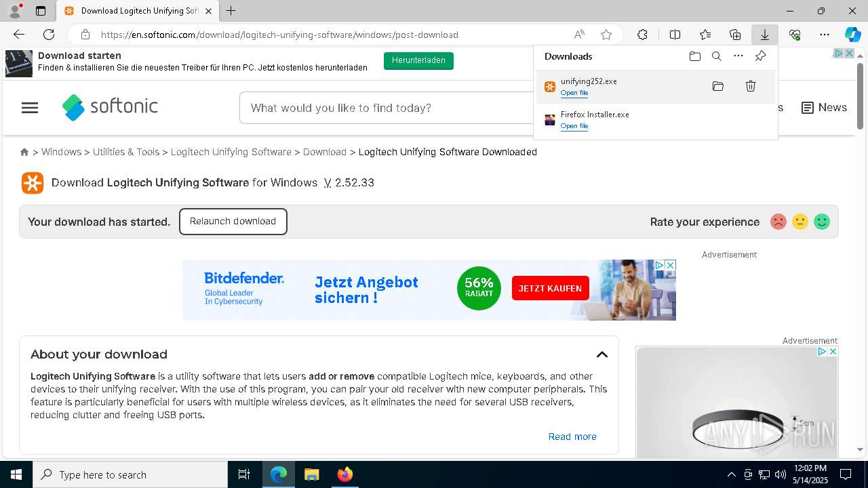Go to Softonic home via logo
The height and width of the screenshot is (488, 868).
coord(110,107)
